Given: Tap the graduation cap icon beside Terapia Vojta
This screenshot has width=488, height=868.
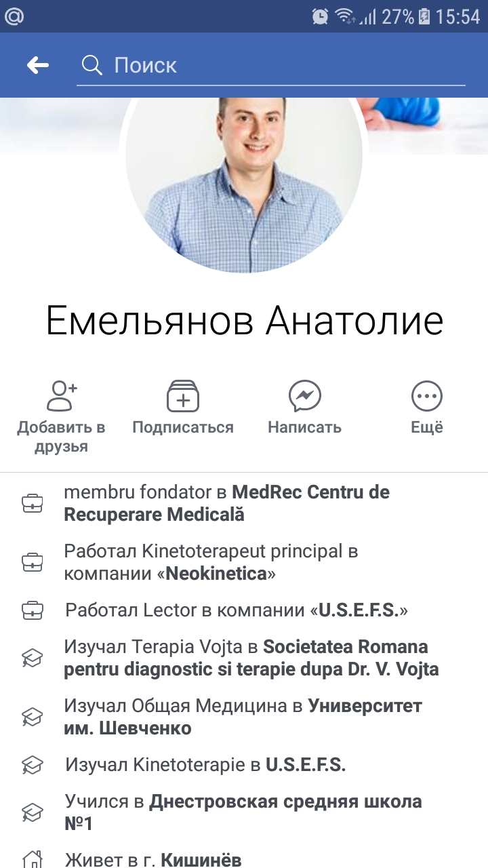Looking at the screenshot, I should (33, 658).
